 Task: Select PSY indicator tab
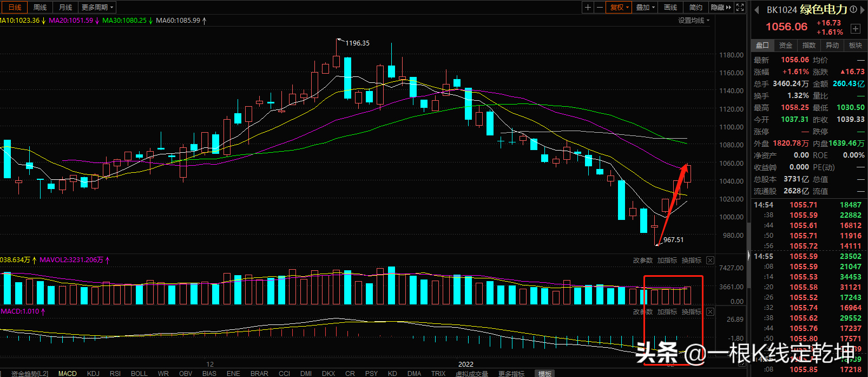pyautogui.click(x=372, y=373)
